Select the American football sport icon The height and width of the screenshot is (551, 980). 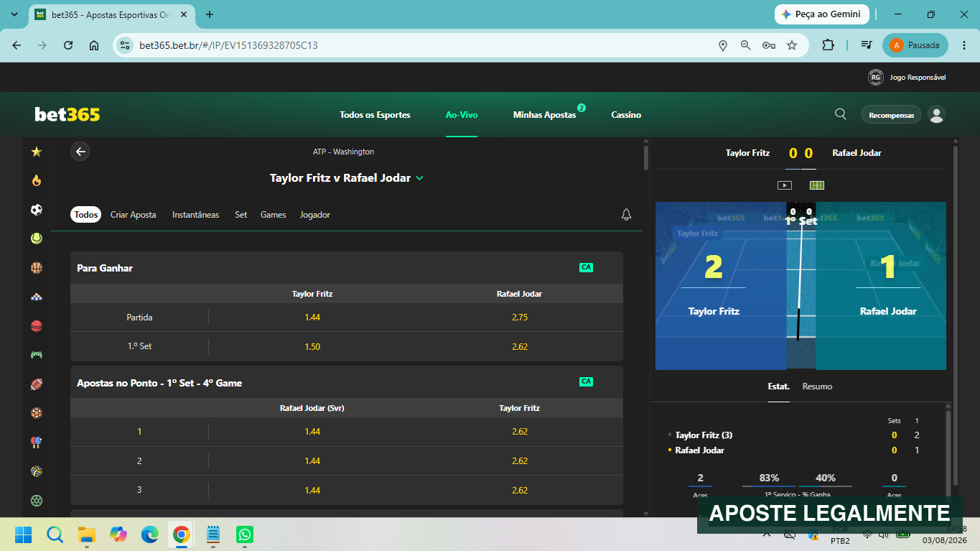point(37,384)
